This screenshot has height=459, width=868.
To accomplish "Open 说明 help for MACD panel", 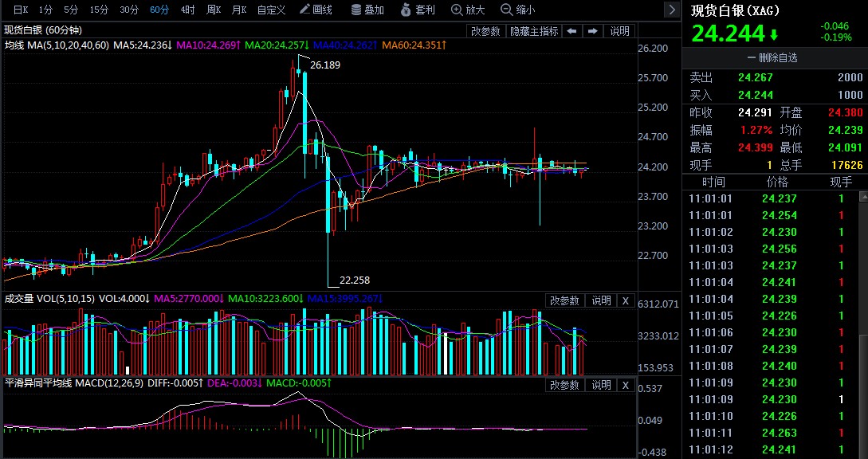I will (x=601, y=385).
